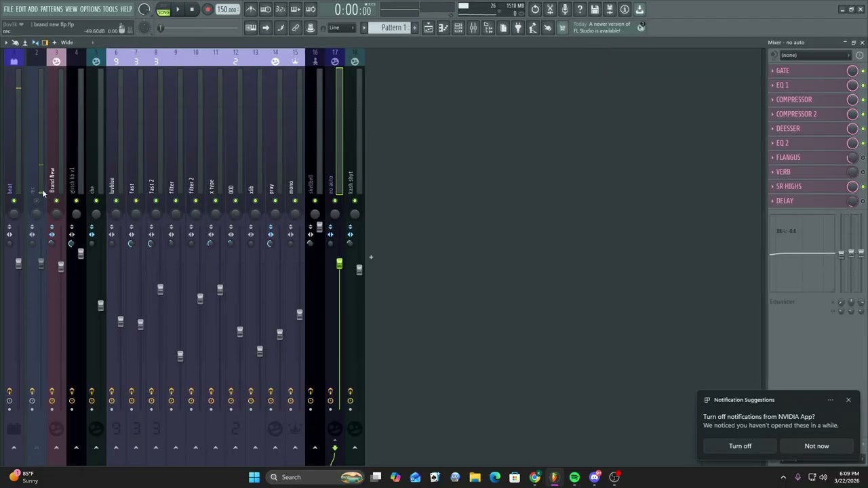
Task: Click Not now in notification suggestion
Action: pos(816,446)
